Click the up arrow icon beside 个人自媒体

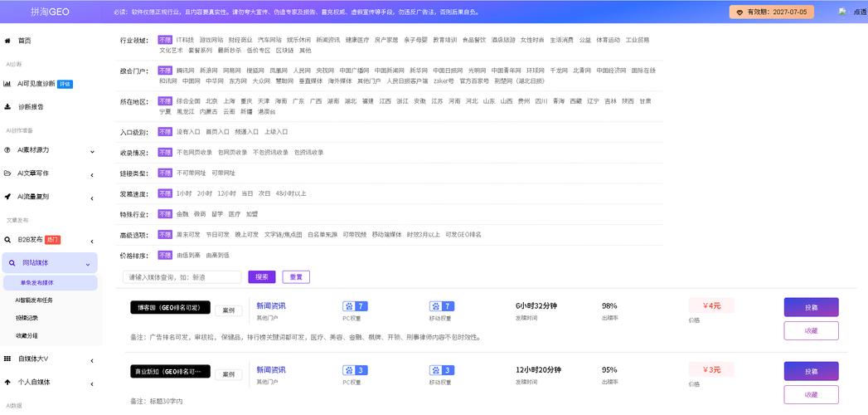point(7,383)
